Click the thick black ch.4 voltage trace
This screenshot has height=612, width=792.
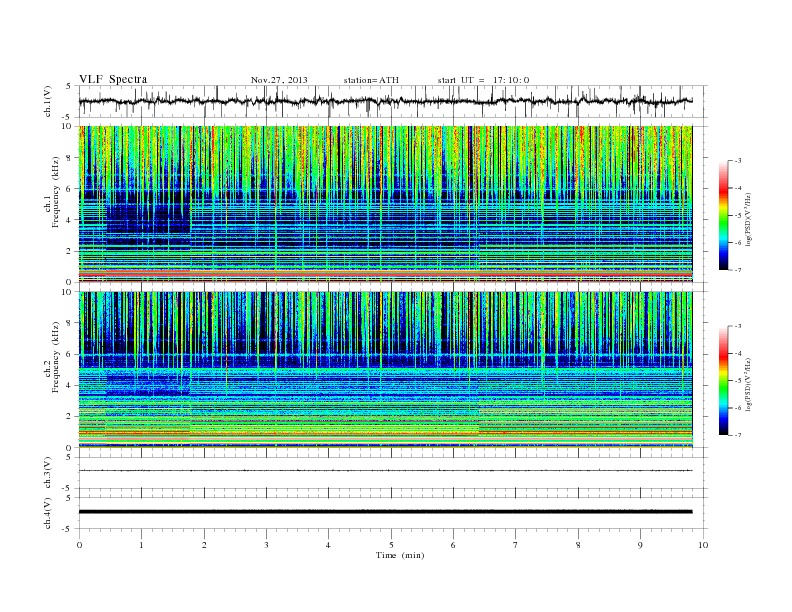(x=386, y=512)
